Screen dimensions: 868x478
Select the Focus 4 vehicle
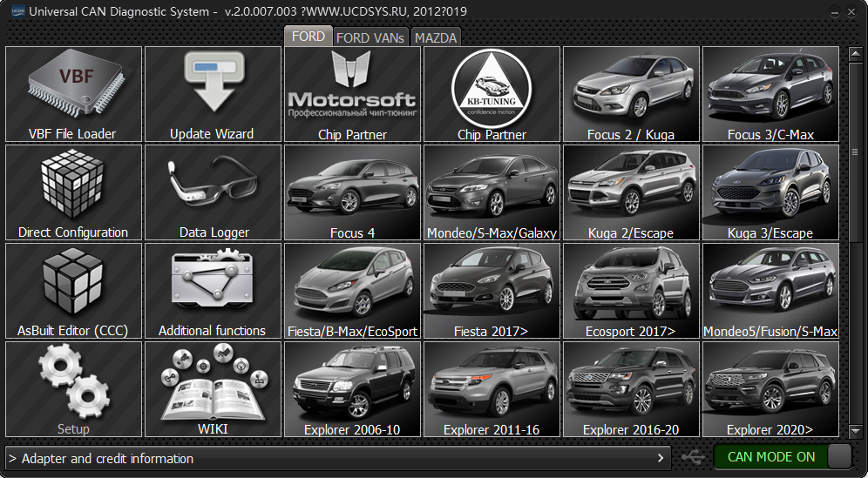click(353, 192)
